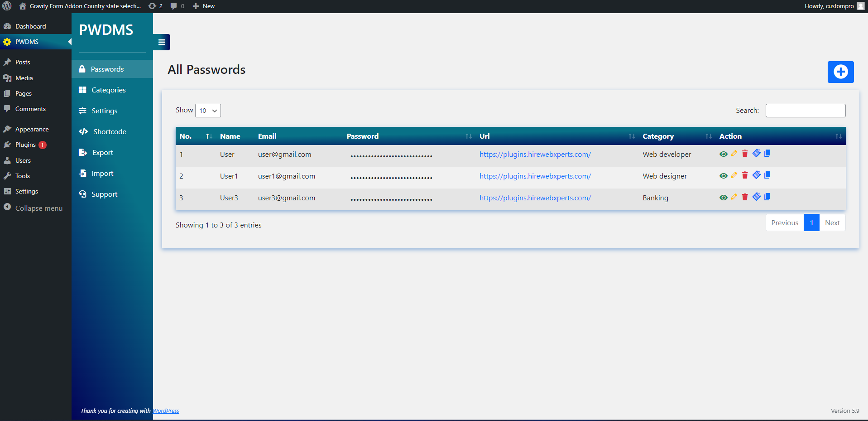Open the New content menu in admin bar
The image size is (868, 421).
[x=204, y=6]
